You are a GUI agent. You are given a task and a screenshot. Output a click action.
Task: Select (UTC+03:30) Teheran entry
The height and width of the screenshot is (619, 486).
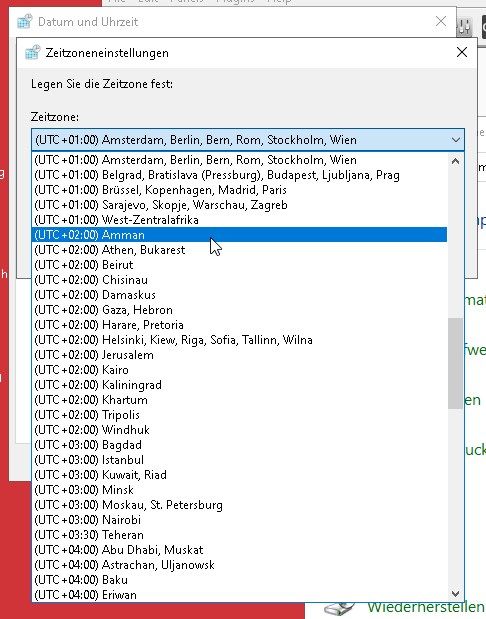239,535
